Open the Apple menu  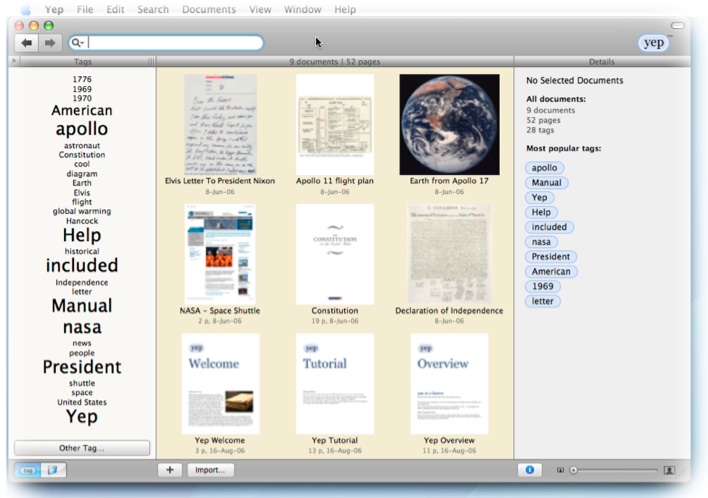pos(26,9)
